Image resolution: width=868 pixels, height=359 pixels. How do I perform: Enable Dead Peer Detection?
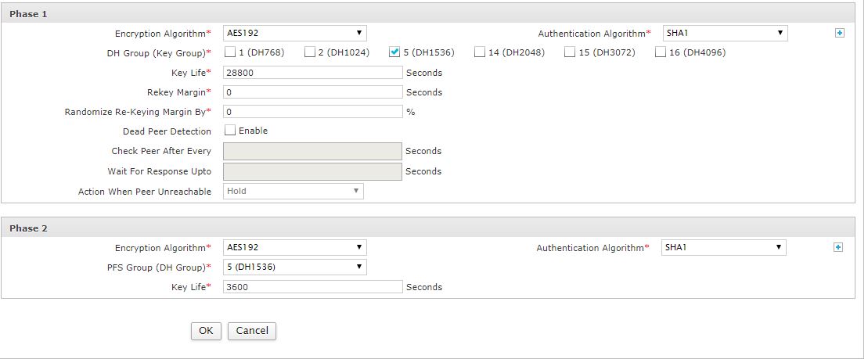tap(230, 131)
